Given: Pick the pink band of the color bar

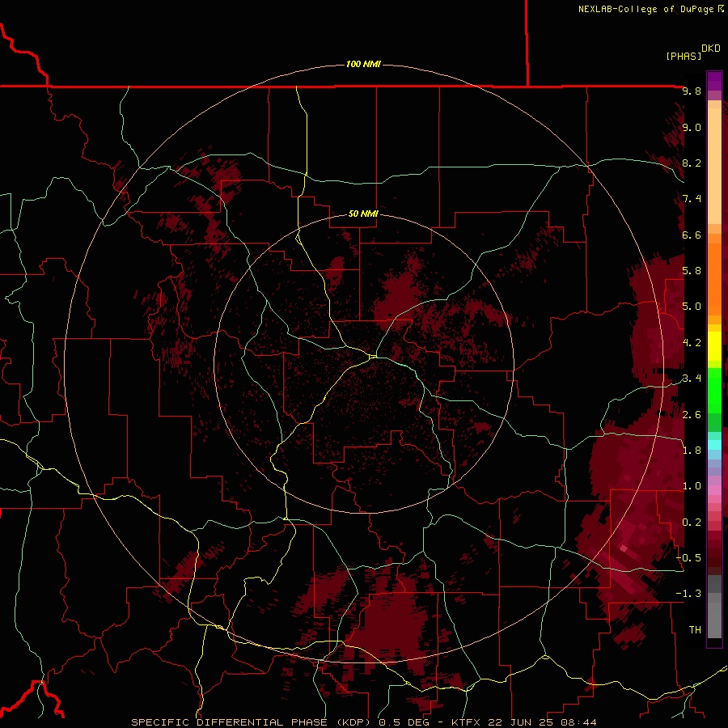Looking at the screenshot, I should (714, 490).
